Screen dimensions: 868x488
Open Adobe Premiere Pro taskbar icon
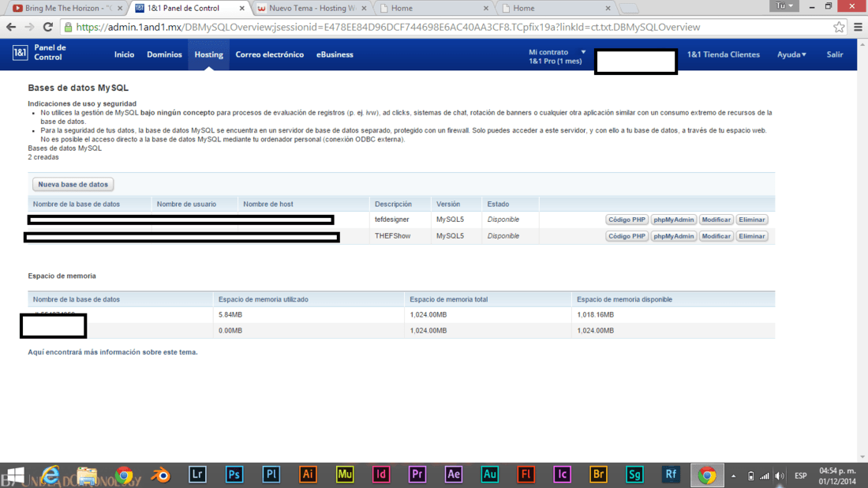(417, 475)
